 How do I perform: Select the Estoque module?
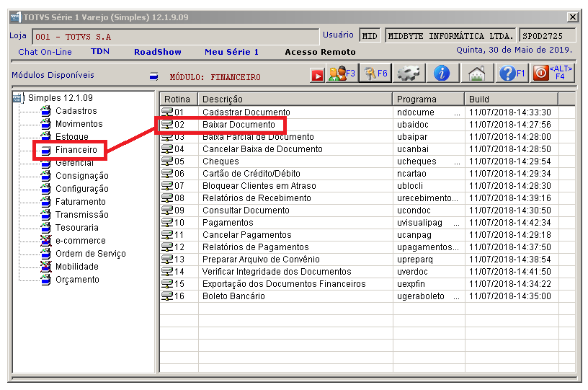(x=71, y=136)
